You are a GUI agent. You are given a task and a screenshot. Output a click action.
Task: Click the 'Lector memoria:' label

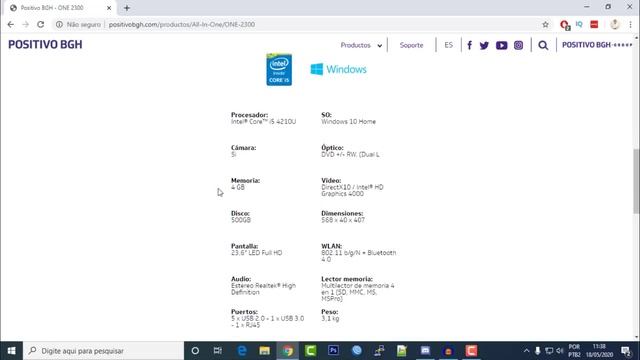pos(347,279)
